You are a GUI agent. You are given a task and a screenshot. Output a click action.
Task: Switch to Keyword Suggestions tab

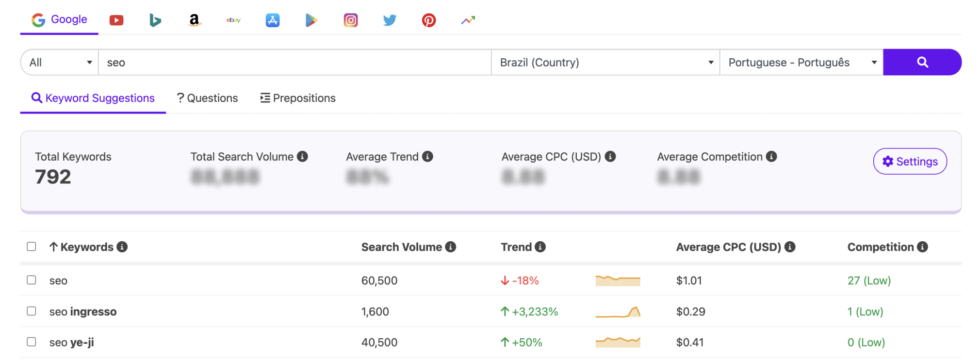[x=93, y=98]
